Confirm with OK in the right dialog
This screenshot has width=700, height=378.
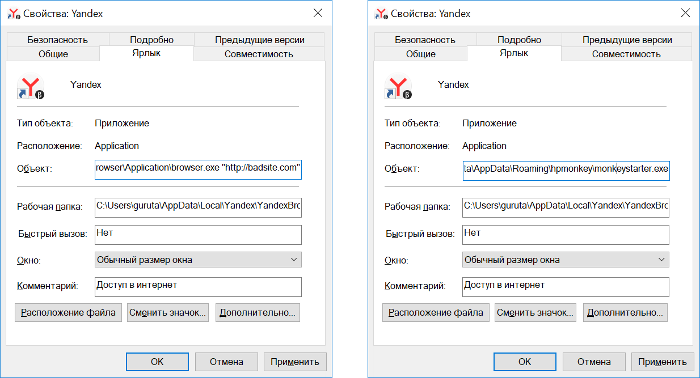pos(525,361)
